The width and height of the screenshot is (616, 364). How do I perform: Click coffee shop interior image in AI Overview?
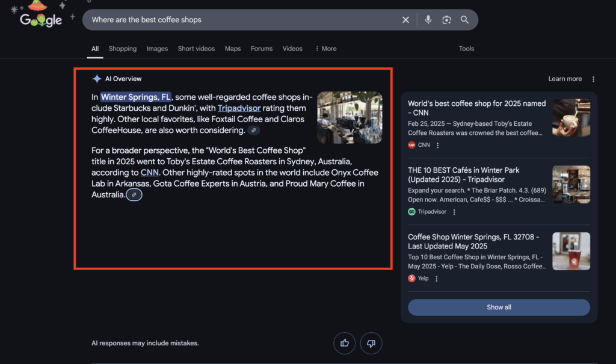point(350,117)
